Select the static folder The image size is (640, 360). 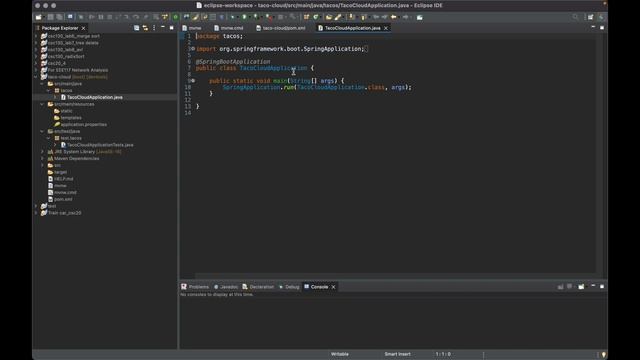coord(66,111)
